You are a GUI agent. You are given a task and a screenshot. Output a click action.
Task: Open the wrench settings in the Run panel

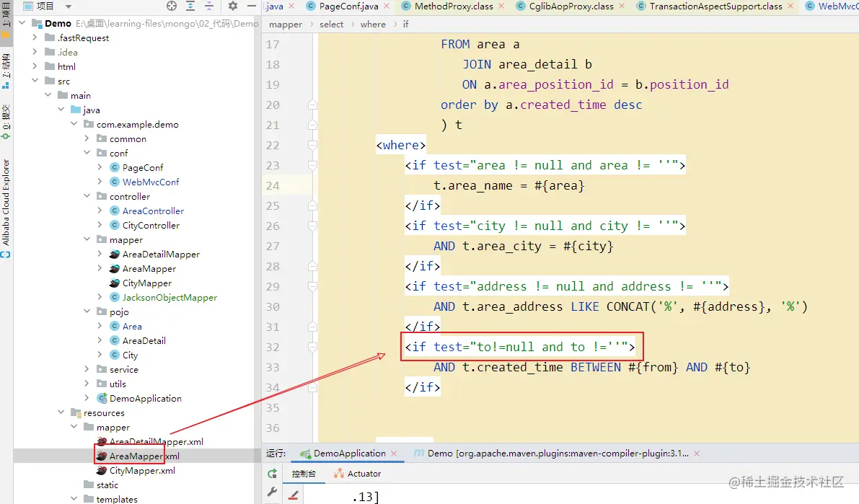(x=272, y=492)
